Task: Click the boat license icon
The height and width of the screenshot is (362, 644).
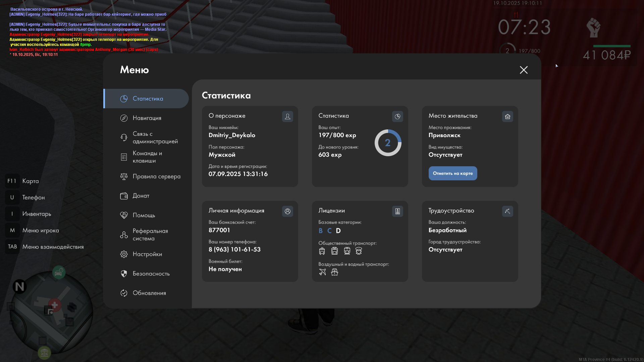Action: 334,272
